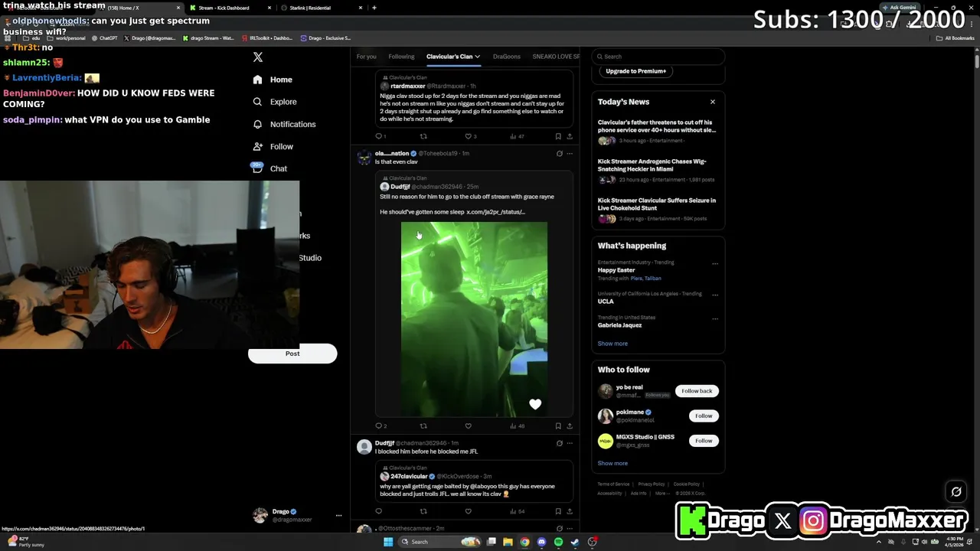The width and height of the screenshot is (980, 551).
Task: Open the green club photo in the quoted post
Action: 474,319
